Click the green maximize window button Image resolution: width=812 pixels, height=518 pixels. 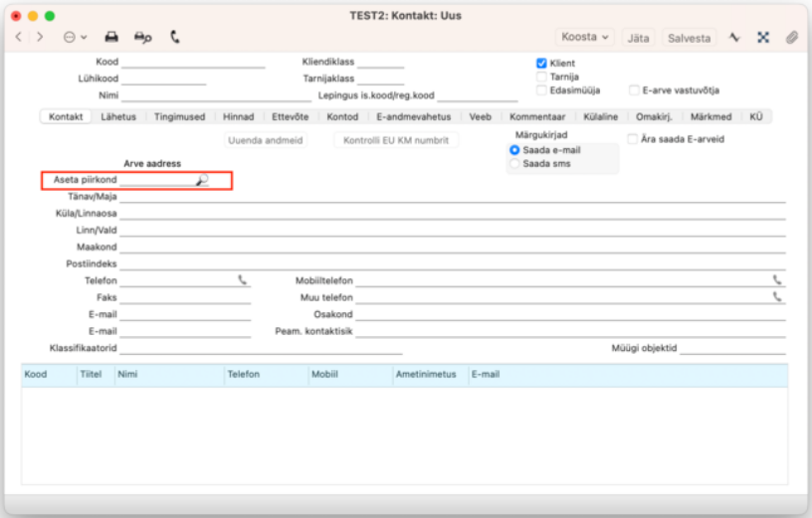pos(50,16)
